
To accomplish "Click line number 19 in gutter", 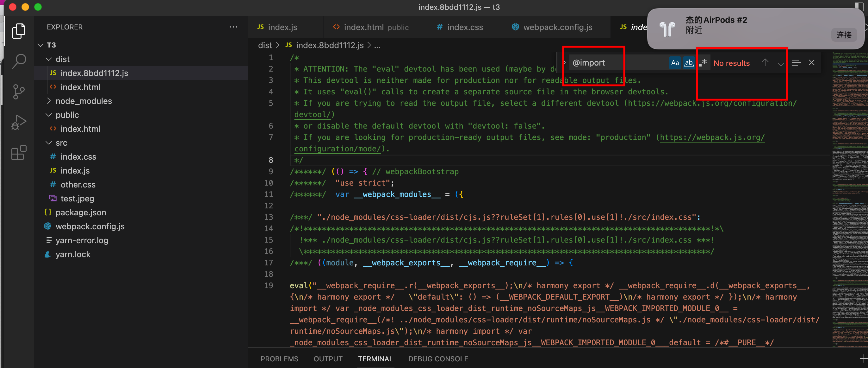I will click(x=269, y=286).
